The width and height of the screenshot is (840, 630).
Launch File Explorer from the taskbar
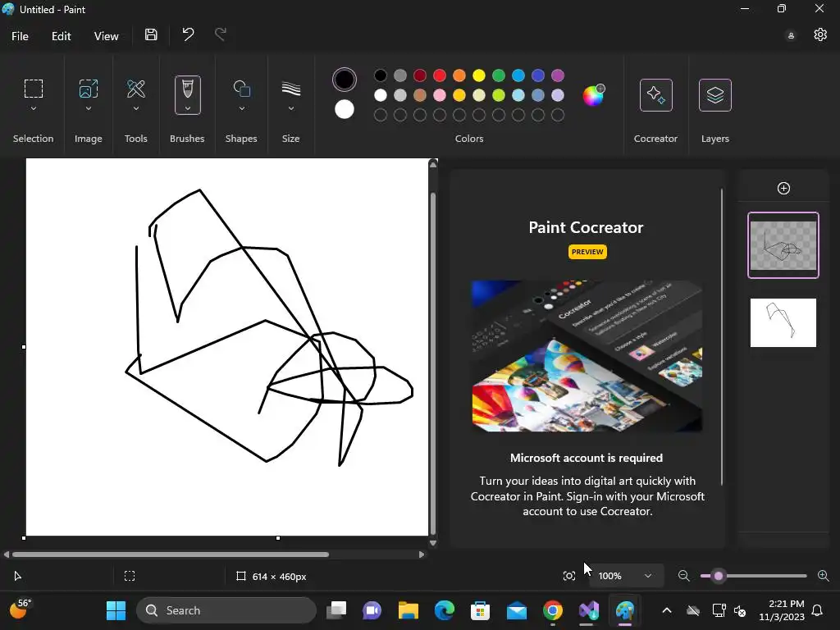409,610
